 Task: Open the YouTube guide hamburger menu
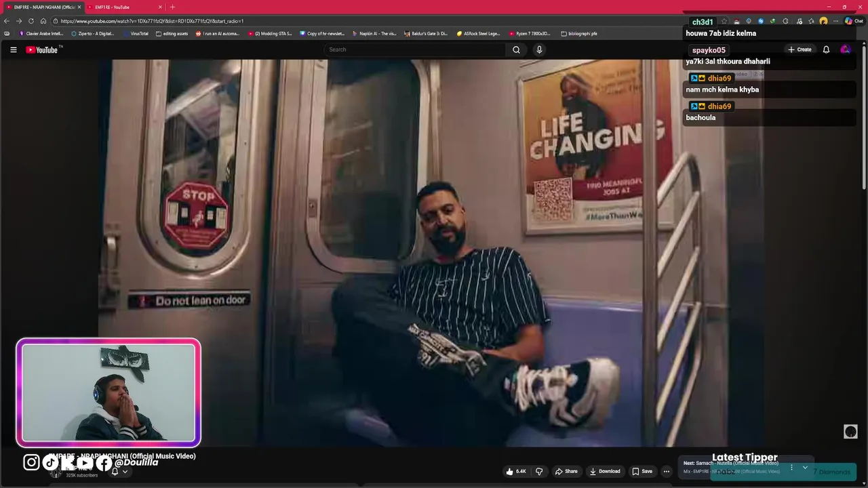tap(13, 49)
